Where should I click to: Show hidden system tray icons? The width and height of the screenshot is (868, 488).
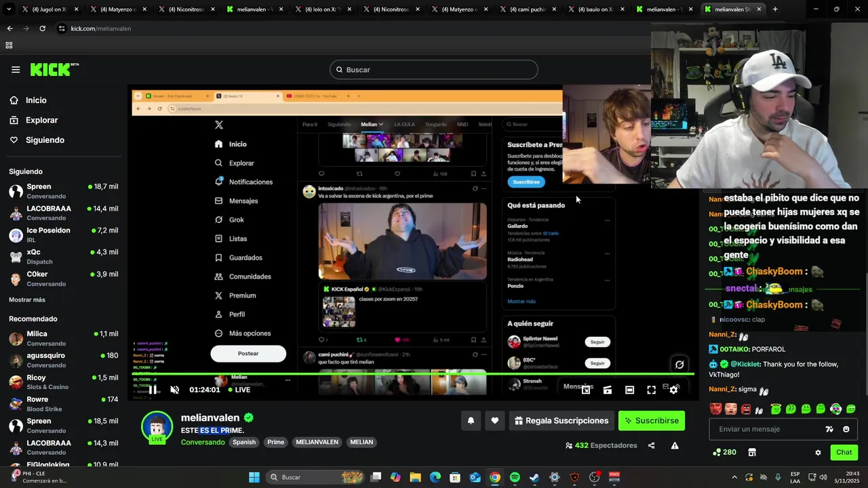tap(734, 477)
